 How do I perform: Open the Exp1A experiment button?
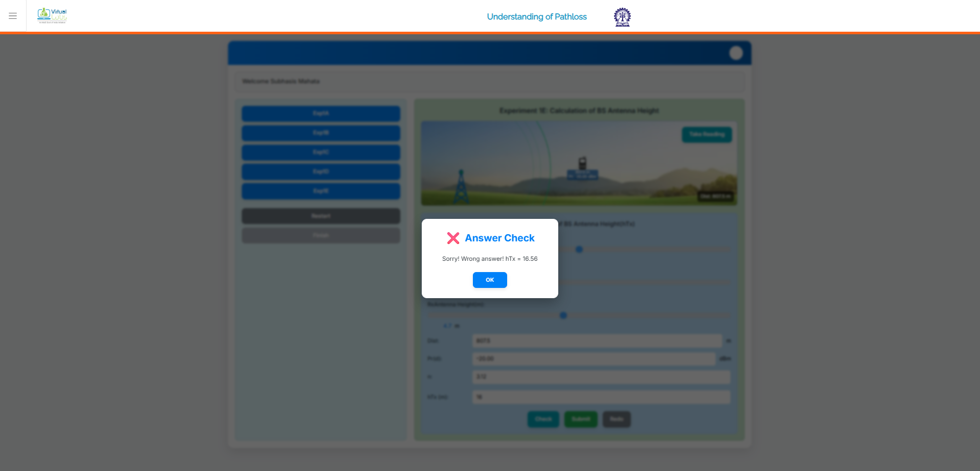point(321,114)
